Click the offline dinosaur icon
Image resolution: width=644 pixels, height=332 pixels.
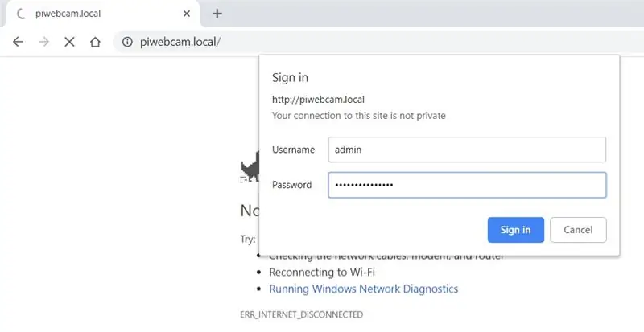[250, 166]
